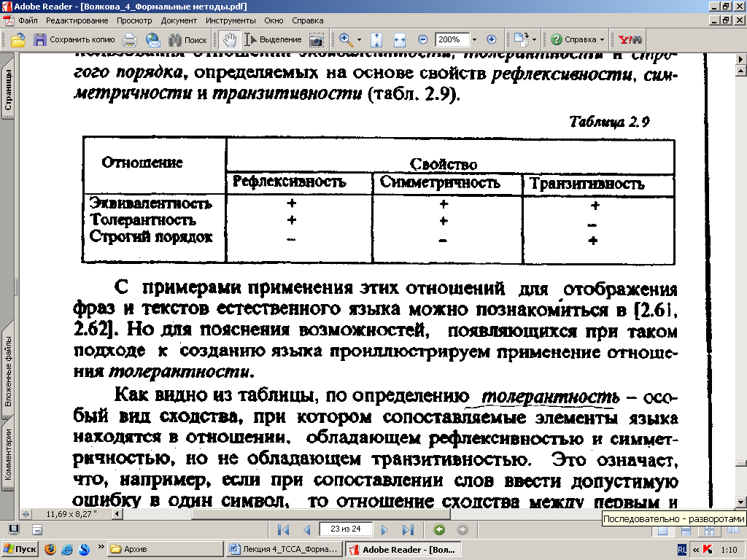Select the Snapshot camera tool
The height and width of the screenshot is (560, 747).
(317, 39)
